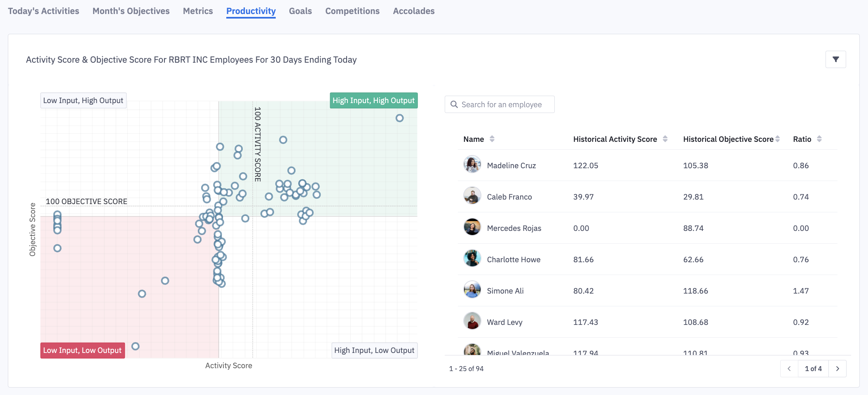Open the Competitions tab
Screen dimensions: 868x395
click(352, 11)
